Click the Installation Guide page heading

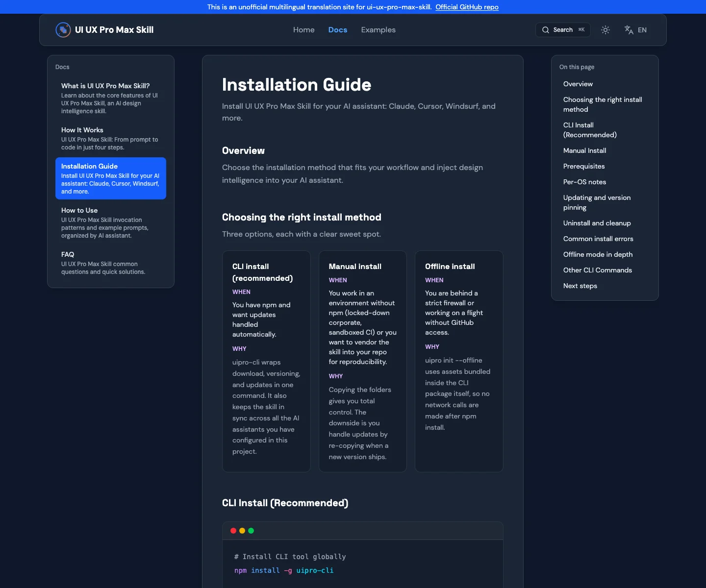coord(297,85)
